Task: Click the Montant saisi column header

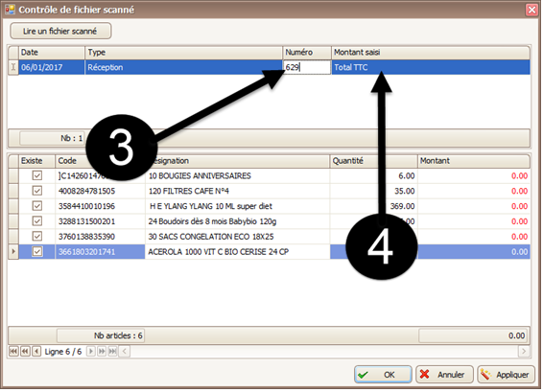Action: (x=431, y=53)
